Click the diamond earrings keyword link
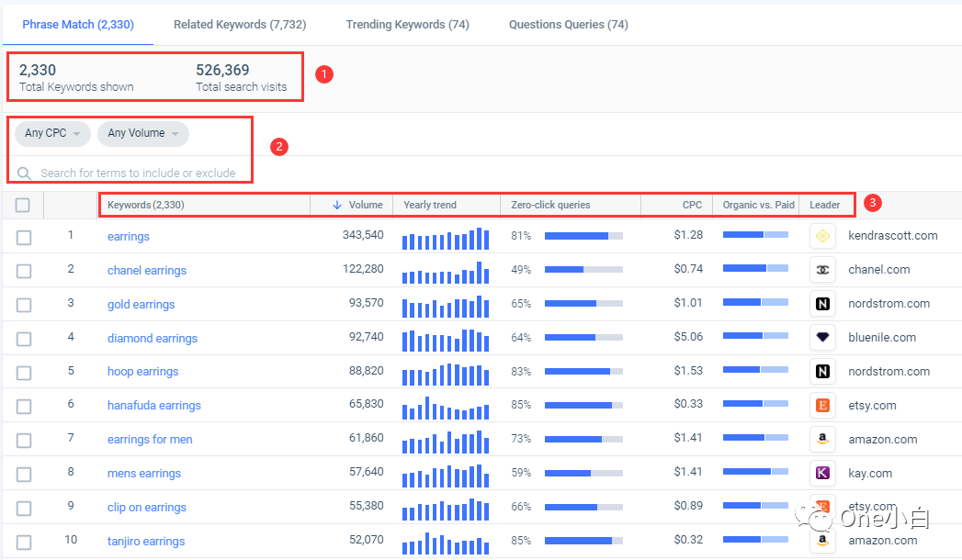Screen dimensions: 962x560 152,337
